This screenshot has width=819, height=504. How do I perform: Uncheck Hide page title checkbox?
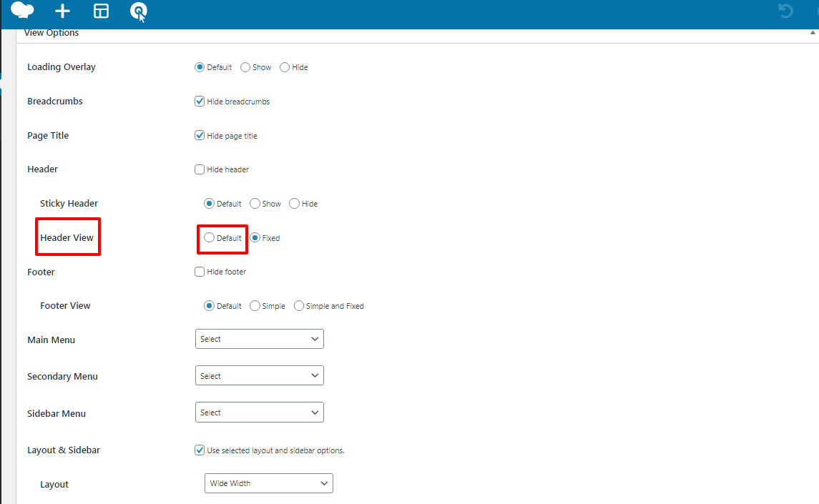(200, 136)
